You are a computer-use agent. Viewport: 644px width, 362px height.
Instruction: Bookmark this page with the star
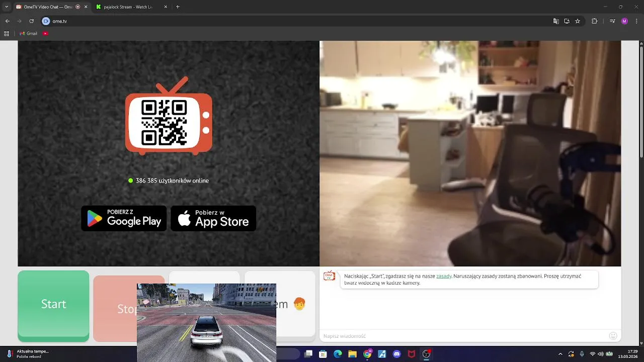click(578, 21)
